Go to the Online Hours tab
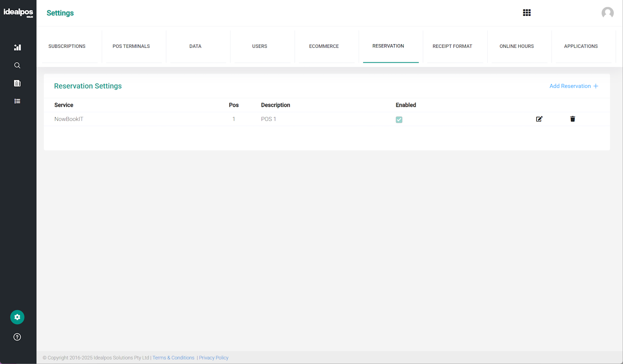This screenshot has width=623, height=364. coord(517,46)
